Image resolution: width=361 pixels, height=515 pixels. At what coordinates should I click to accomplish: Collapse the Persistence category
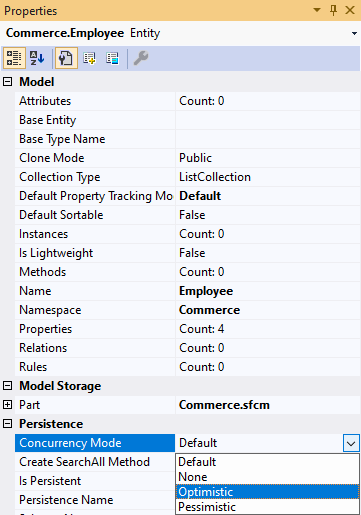coord(7,424)
